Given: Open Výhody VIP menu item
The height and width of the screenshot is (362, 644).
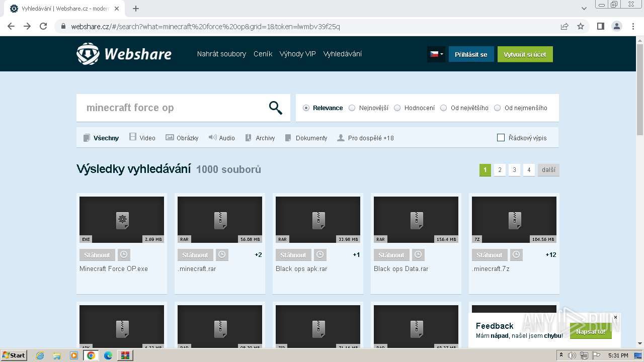Looking at the screenshot, I should pyautogui.click(x=298, y=54).
